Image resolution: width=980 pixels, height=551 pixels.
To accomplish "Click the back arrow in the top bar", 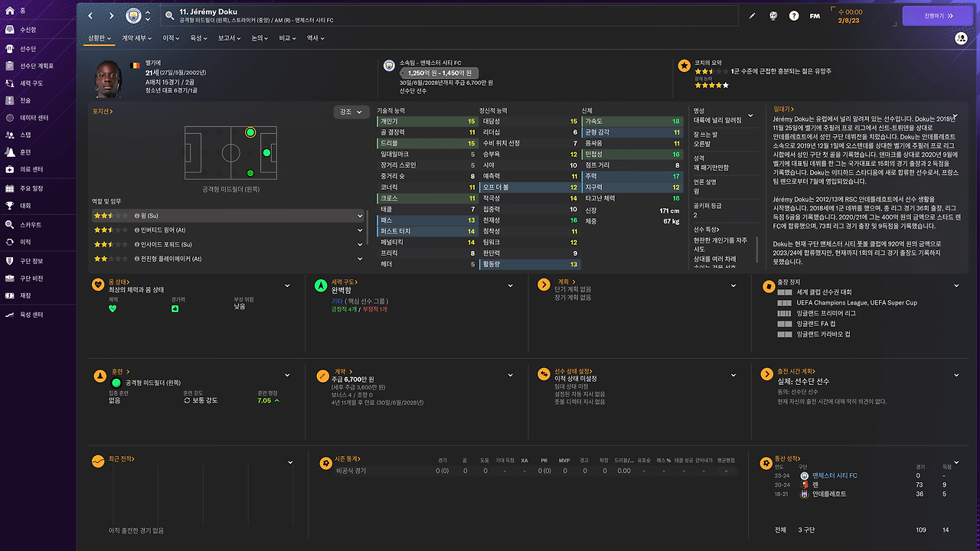I will coord(90,15).
